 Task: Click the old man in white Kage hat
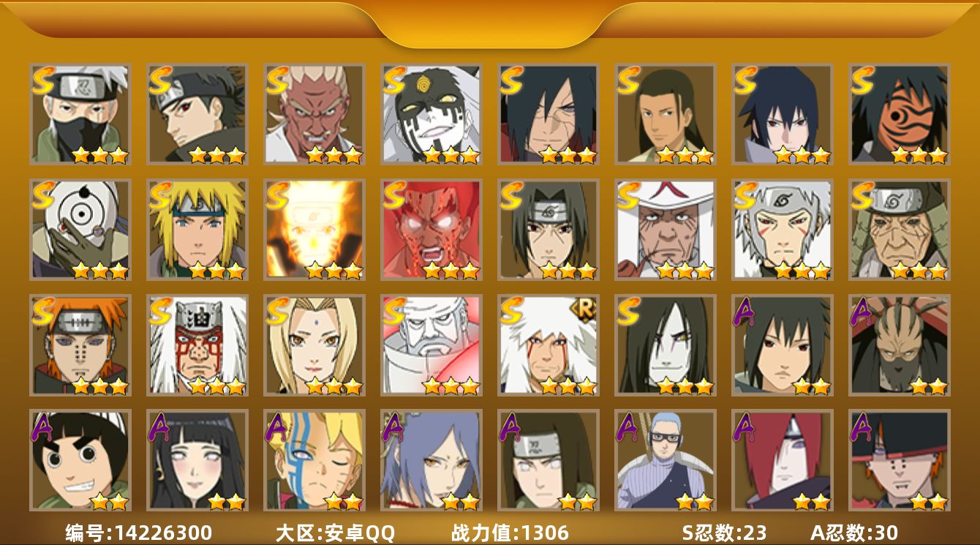point(665,230)
